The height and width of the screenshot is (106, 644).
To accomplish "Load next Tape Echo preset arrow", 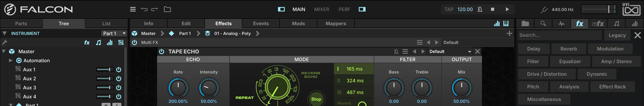I will pos(423,51).
